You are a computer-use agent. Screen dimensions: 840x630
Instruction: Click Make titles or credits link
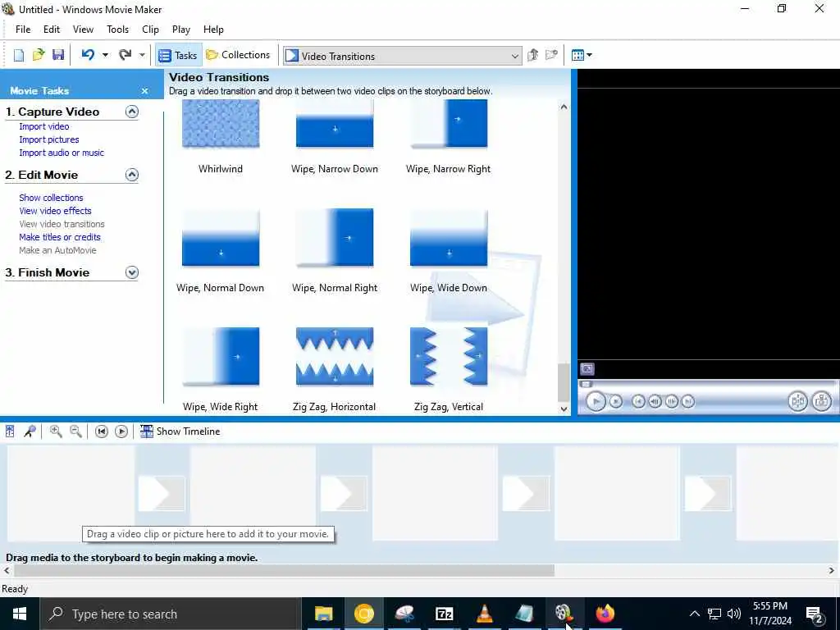pos(60,237)
